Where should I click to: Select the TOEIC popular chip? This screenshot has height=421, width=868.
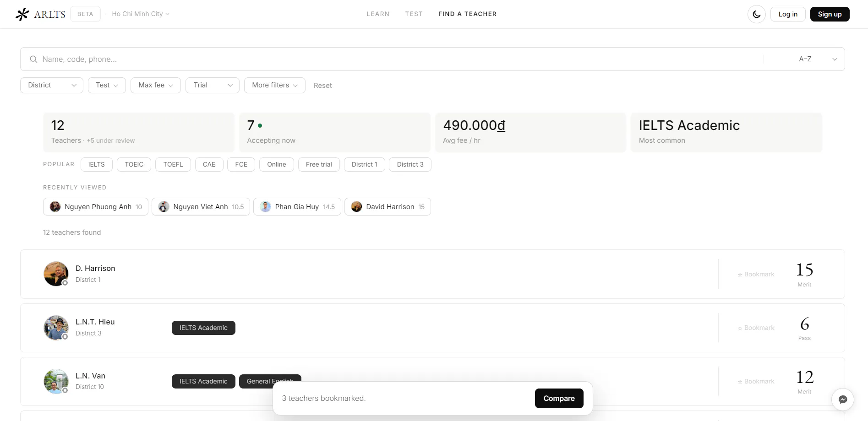pyautogui.click(x=134, y=164)
